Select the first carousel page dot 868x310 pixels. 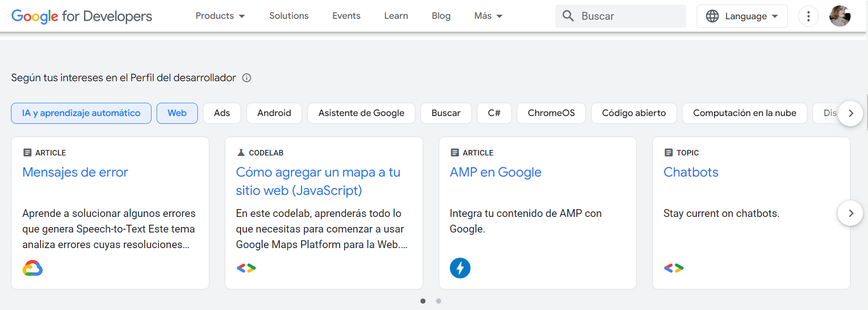click(x=423, y=301)
